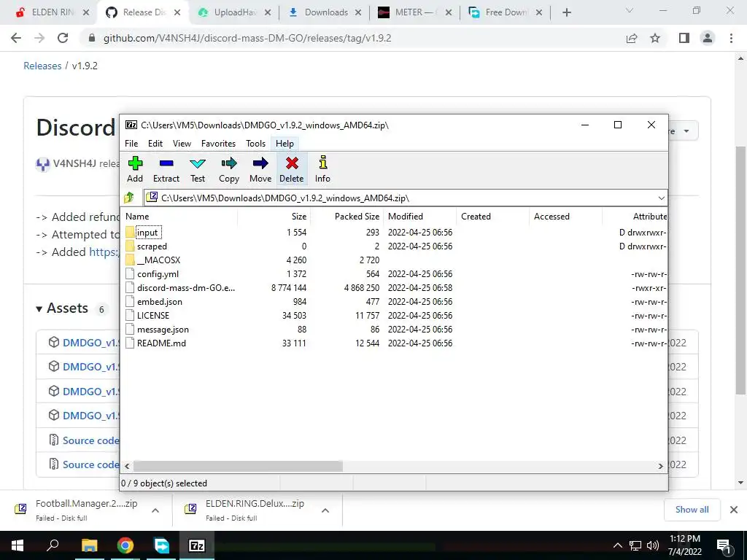
Task: Open the Chrome profile icon
Action: [x=708, y=38]
